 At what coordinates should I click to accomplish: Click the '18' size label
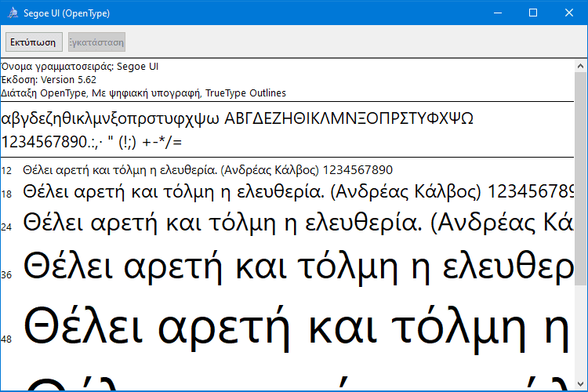pos(6,194)
